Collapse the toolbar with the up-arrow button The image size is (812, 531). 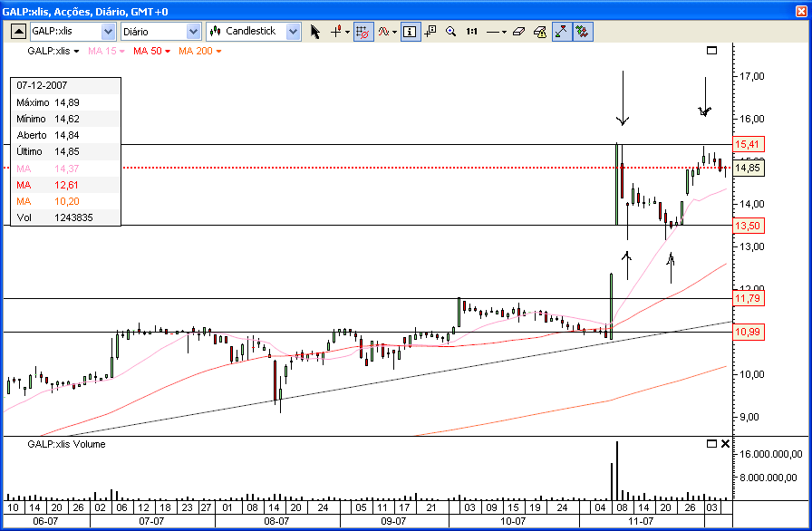[18, 32]
